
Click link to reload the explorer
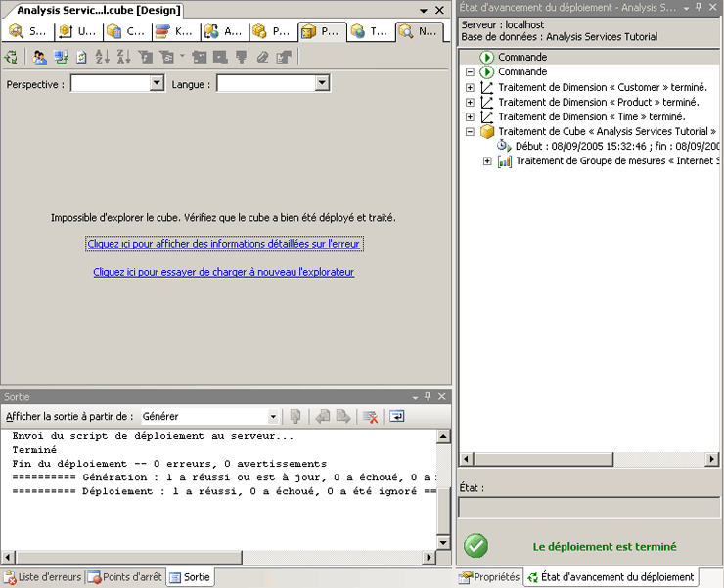[x=224, y=272]
